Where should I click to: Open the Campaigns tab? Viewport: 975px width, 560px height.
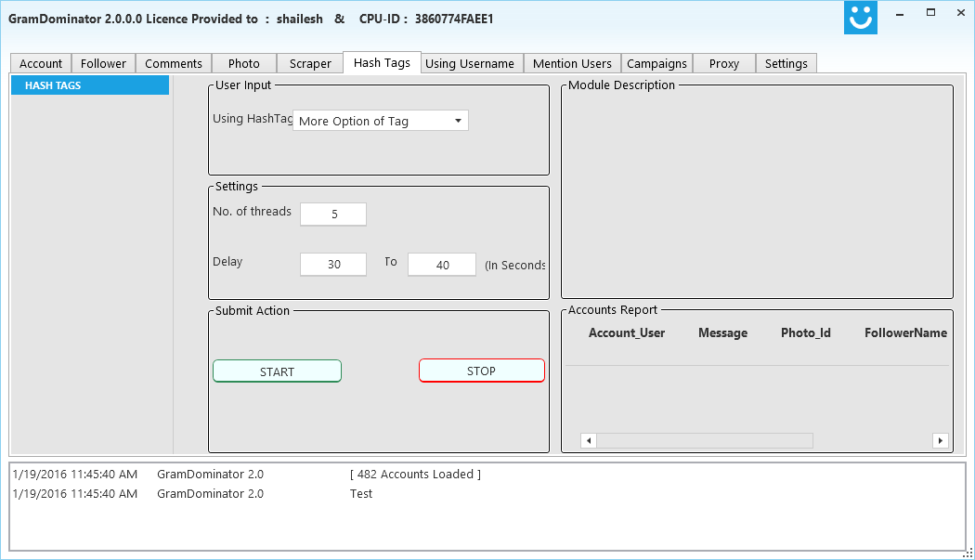coord(656,63)
